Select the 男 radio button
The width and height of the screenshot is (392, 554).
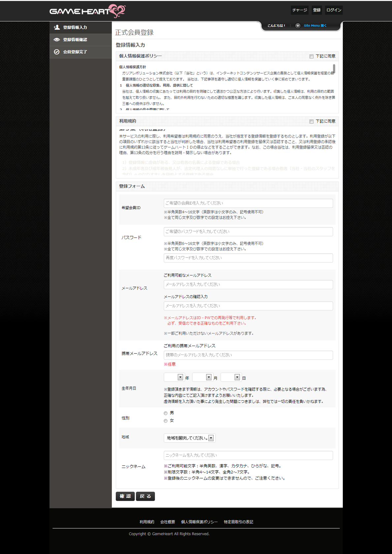166,413
